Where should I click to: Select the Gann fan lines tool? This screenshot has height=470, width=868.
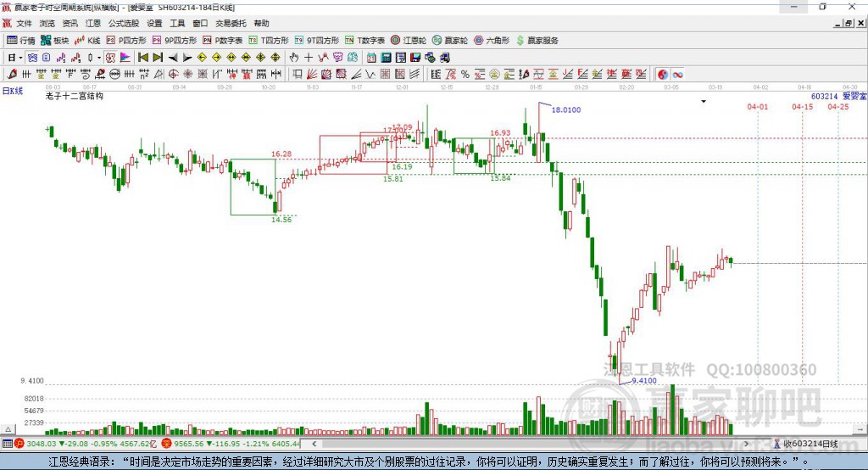[312, 74]
